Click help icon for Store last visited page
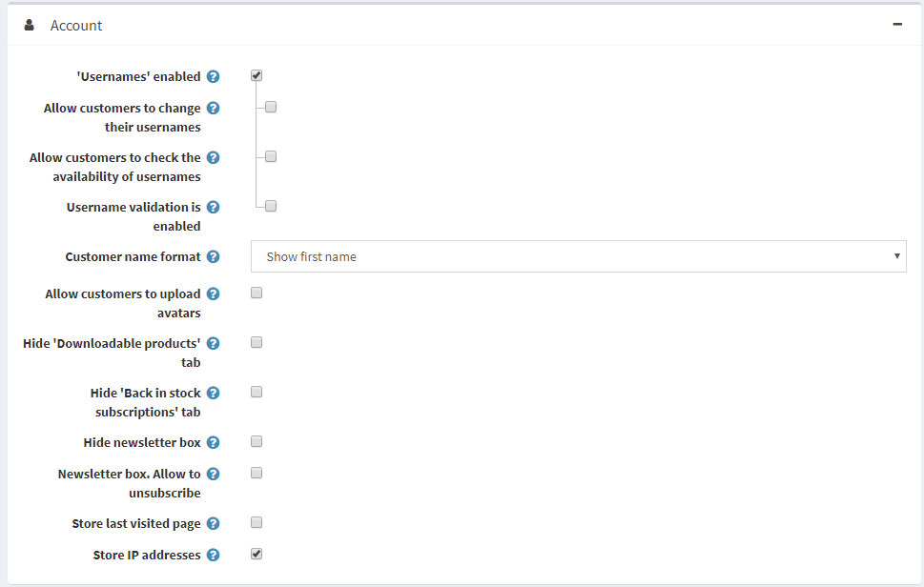Viewport: 924px width, 587px height. pos(213,524)
